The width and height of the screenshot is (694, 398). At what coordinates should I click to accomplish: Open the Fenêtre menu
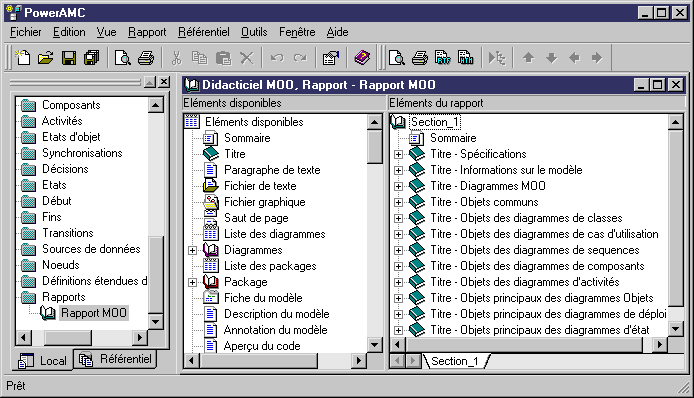297,32
